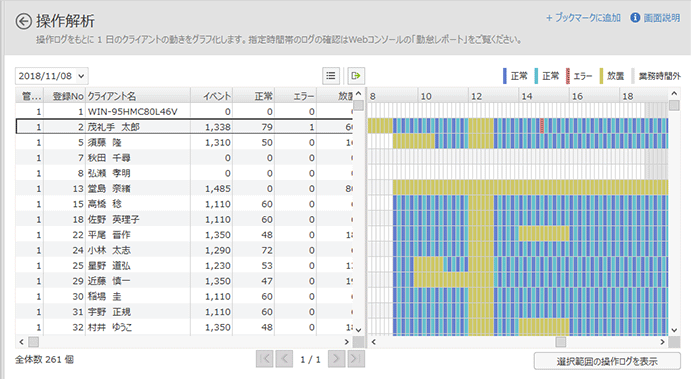The height and width of the screenshot is (379, 691).
Task: Open the 2018/11/08 date dropdown
Action: [x=52, y=76]
